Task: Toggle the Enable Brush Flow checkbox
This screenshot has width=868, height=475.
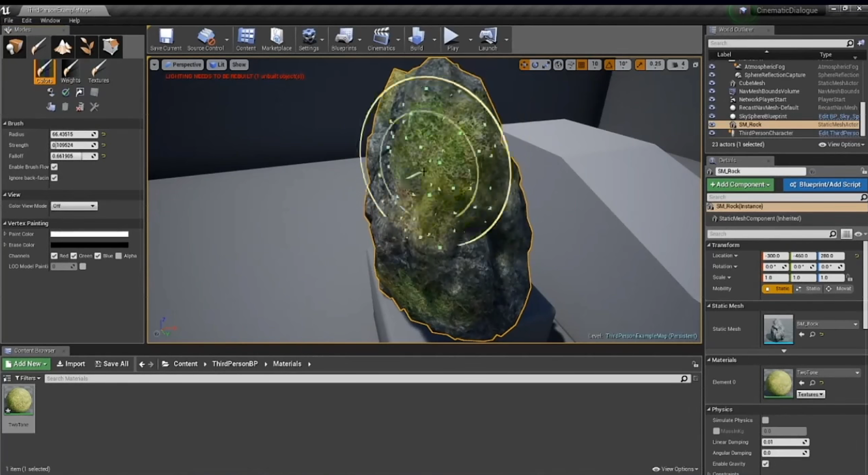Action: 54,167
